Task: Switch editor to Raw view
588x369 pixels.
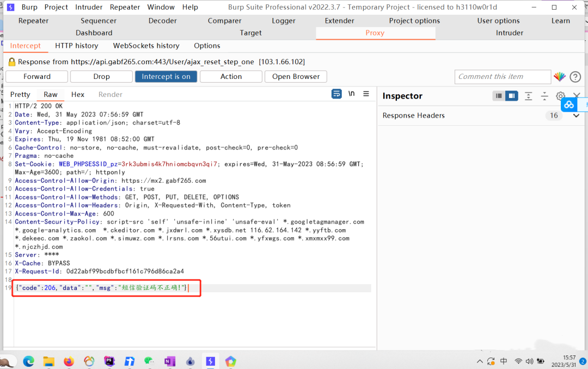Action: coord(50,95)
